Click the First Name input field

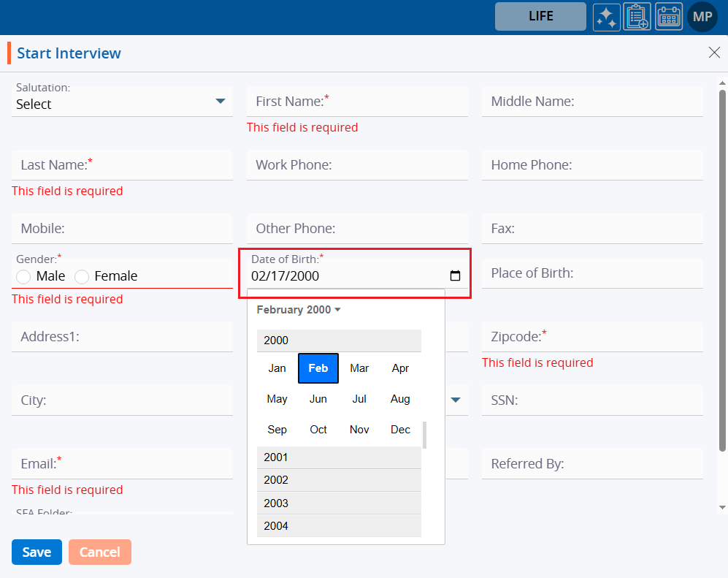[357, 102]
